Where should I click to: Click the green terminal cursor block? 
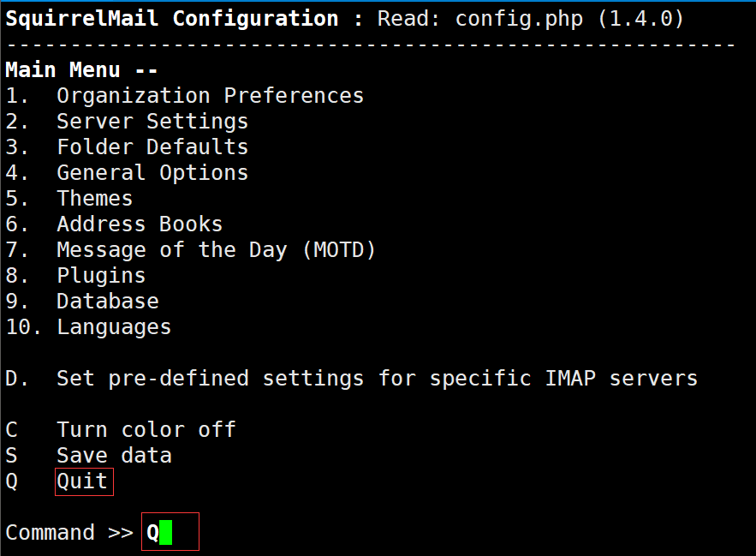(x=166, y=533)
